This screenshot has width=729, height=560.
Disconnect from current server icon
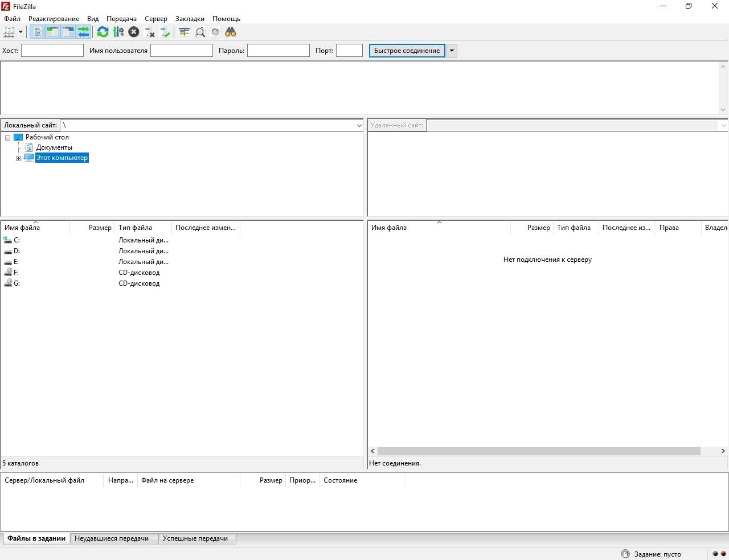coord(150,32)
